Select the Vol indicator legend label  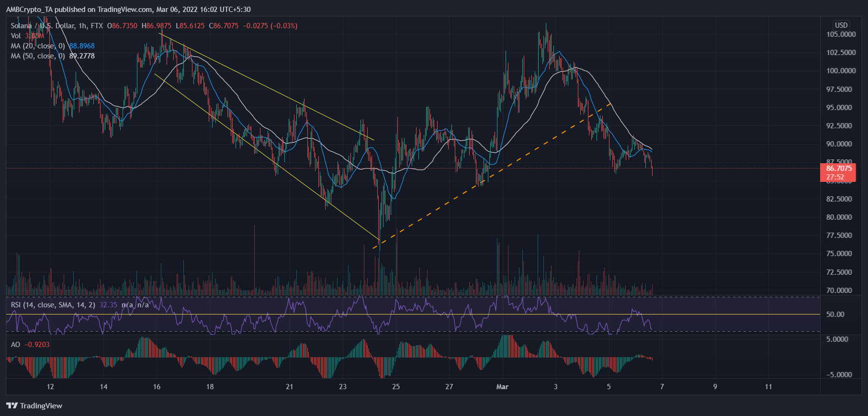click(16, 36)
